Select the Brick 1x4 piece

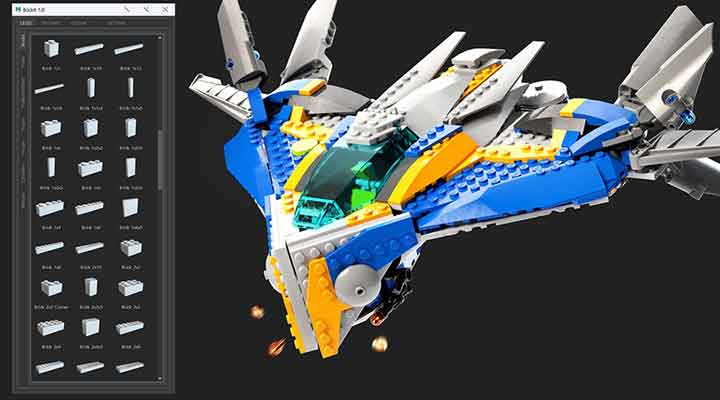point(49,208)
